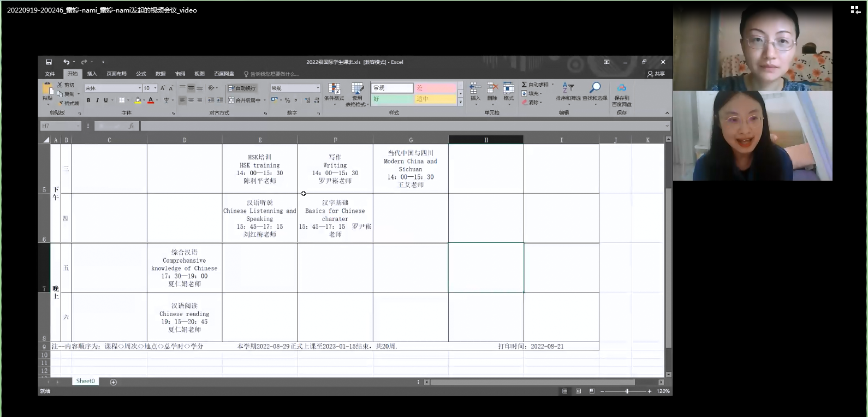Screen dimensions: 868x417
Task: Click zoom in plus button in status bar
Action: (x=650, y=391)
